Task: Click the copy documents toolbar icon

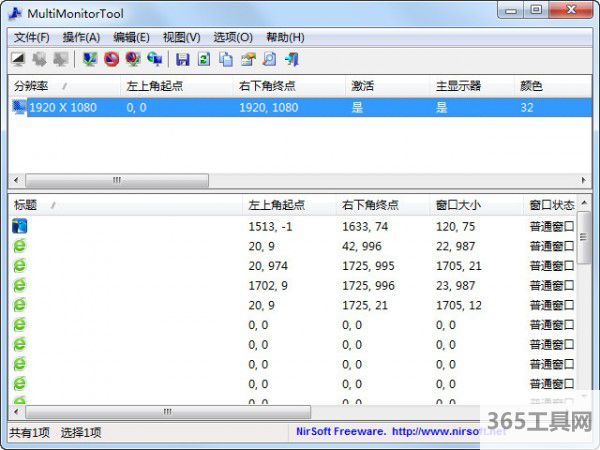Action: 225,59
